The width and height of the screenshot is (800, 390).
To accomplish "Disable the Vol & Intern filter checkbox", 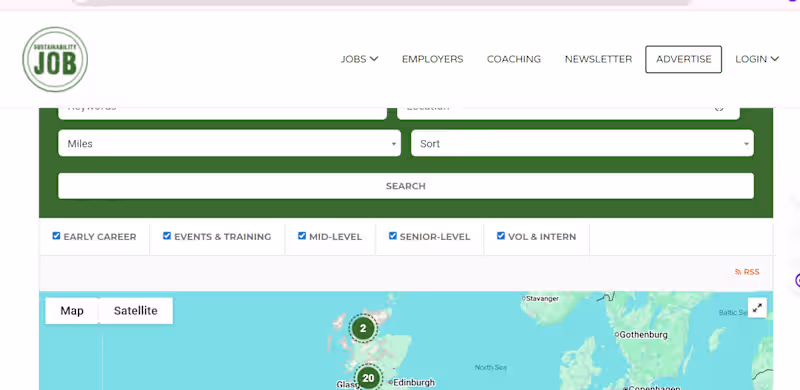I will pos(501,236).
